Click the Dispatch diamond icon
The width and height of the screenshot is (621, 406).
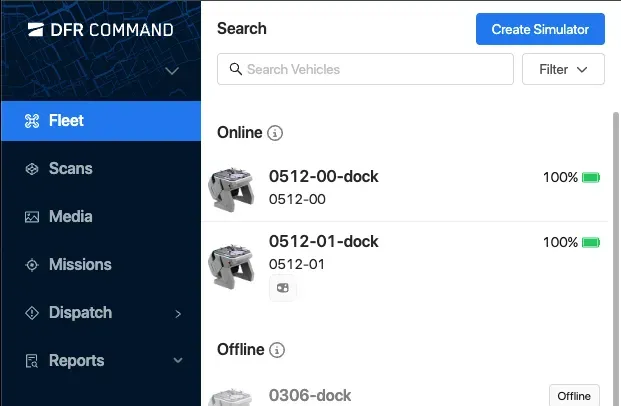31,313
